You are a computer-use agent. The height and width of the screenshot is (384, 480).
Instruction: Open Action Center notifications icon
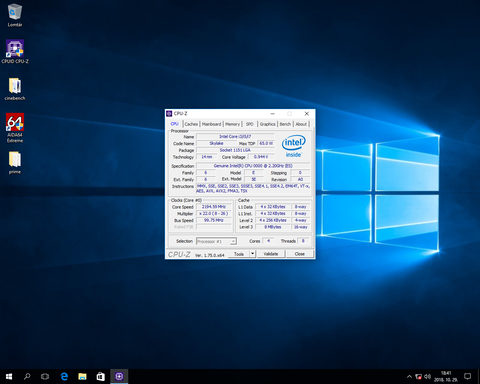coord(467,377)
